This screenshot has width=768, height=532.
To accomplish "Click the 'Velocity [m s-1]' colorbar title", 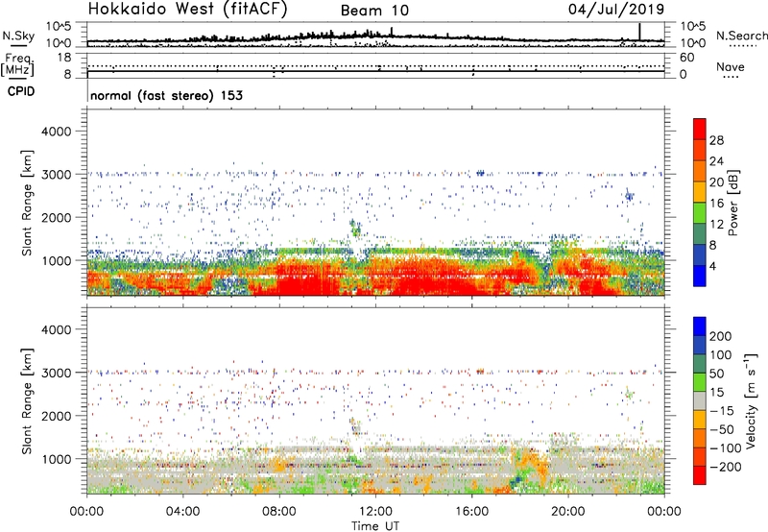I will click(x=752, y=400).
